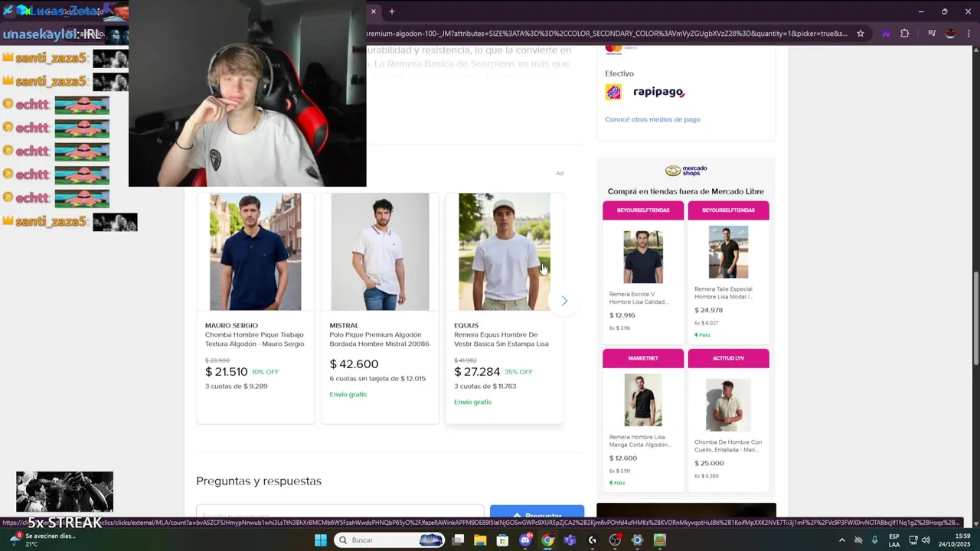Screen dimensions: 980x551
Task: Switch the ESP LAA keyboard language
Action: [894, 540]
